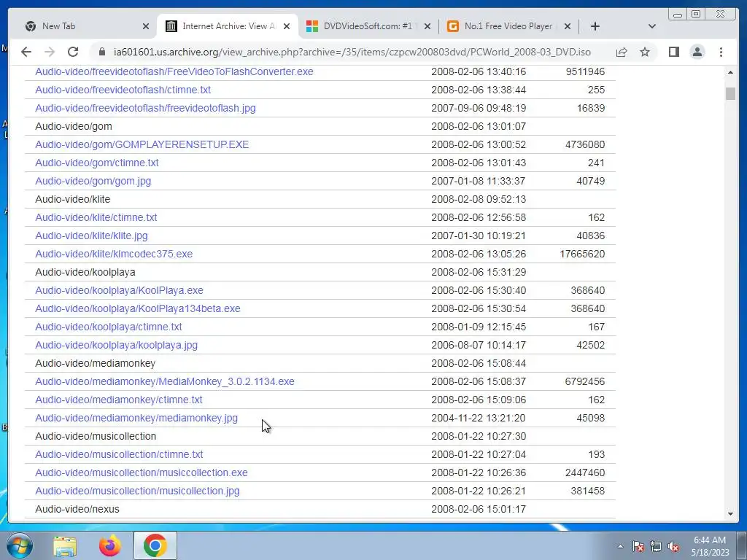Expand the tab search chevron
The image size is (747, 560).
coord(652,26)
